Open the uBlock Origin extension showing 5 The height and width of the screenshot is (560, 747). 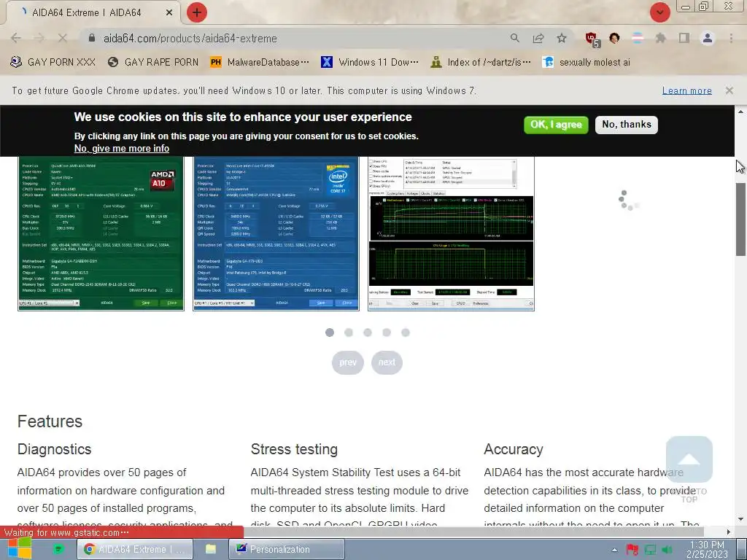point(592,39)
